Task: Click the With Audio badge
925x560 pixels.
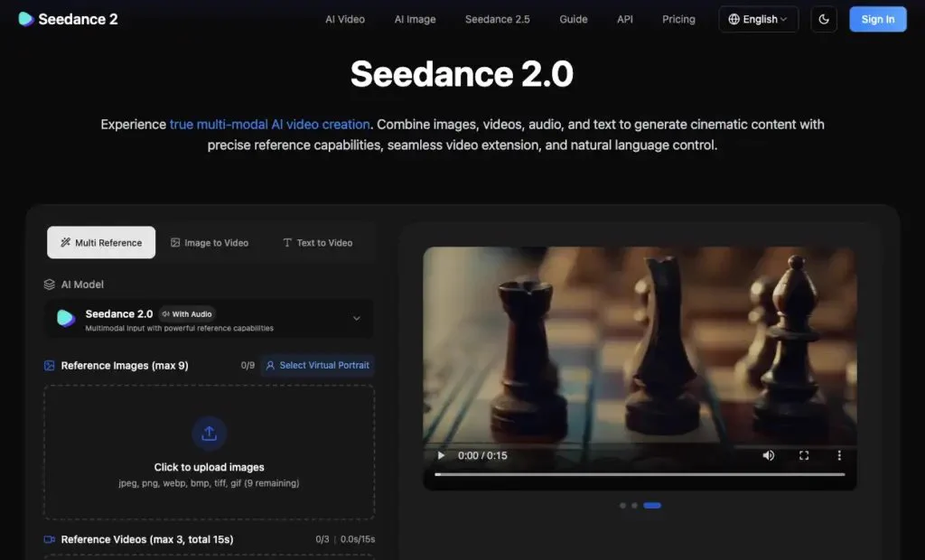Action: point(186,314)
